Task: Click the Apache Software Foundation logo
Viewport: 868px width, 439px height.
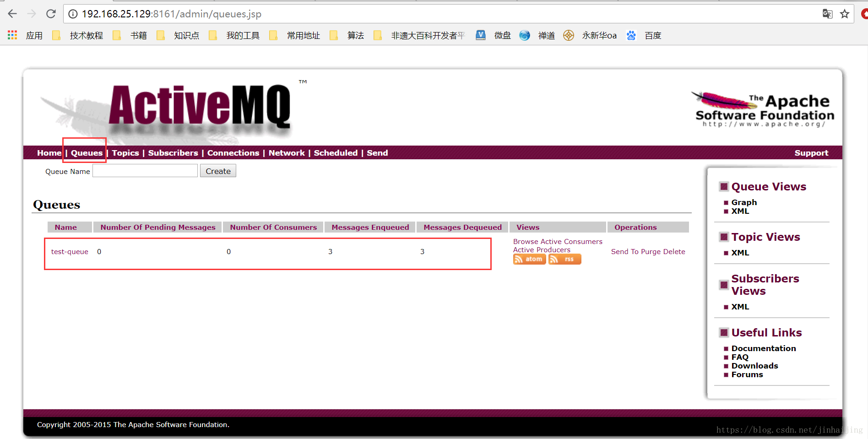Action: 762,109
